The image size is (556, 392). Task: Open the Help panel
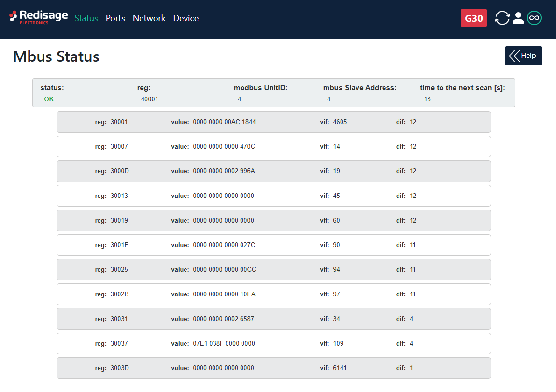coord(523,56)
